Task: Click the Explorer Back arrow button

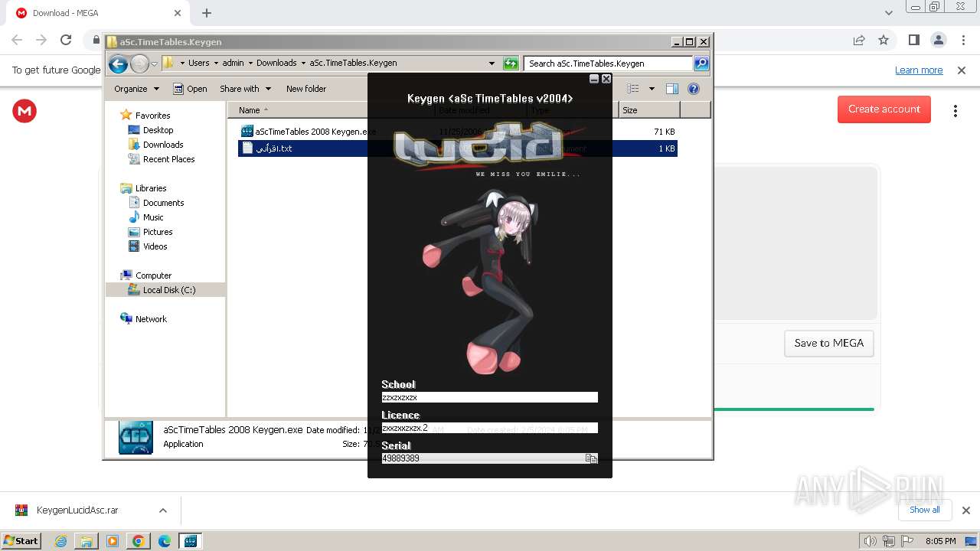Action: point(118,64)
